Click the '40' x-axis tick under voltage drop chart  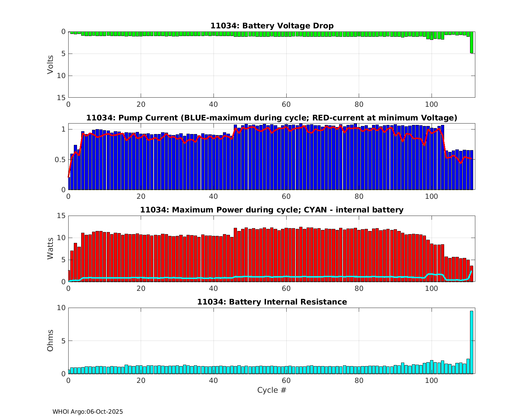213,104
